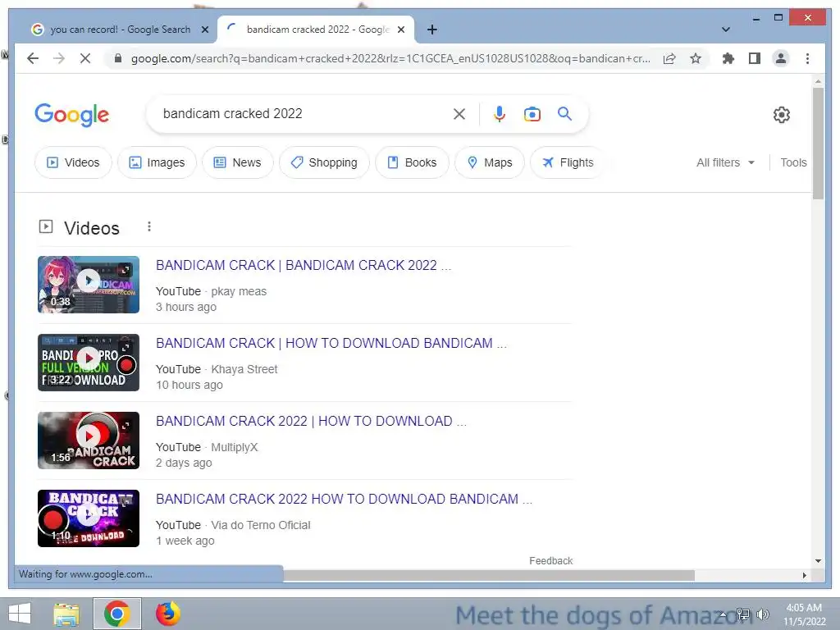Open Videos section three-dot options

click(149, 226)
